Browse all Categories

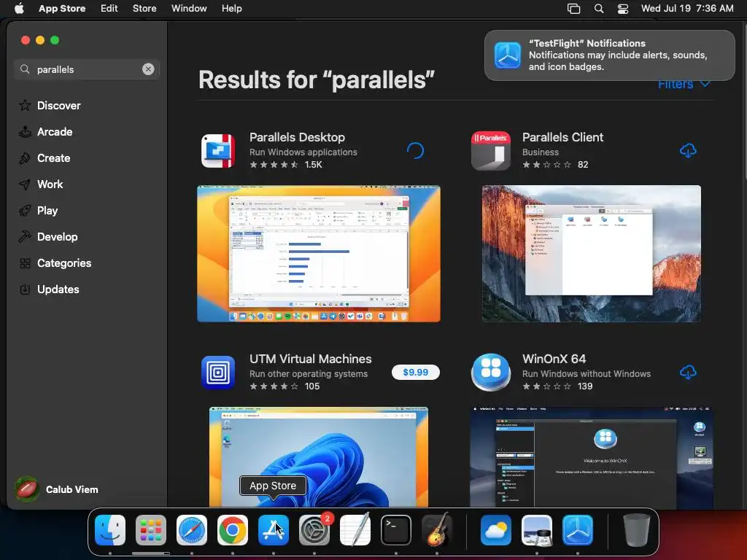click(55, 262)
